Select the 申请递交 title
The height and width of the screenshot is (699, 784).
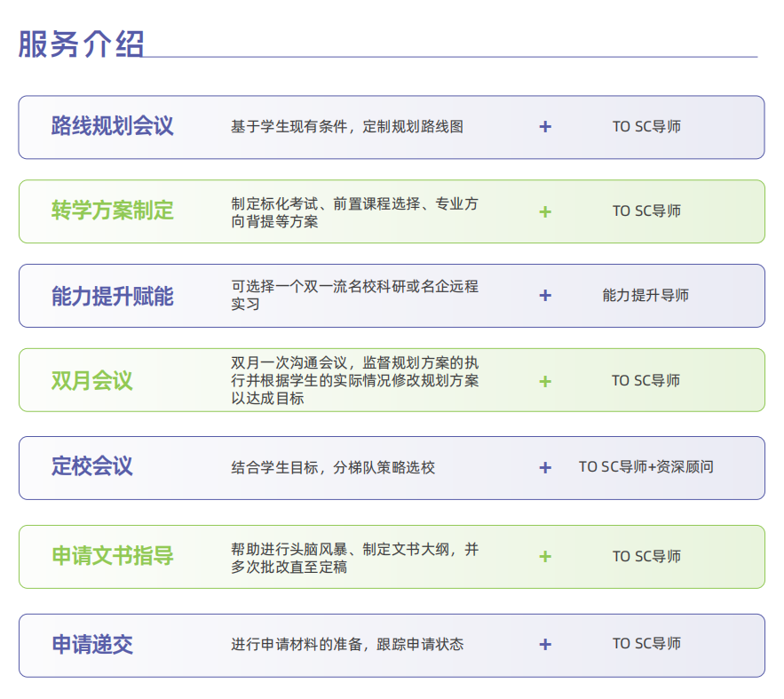[91, 645]
